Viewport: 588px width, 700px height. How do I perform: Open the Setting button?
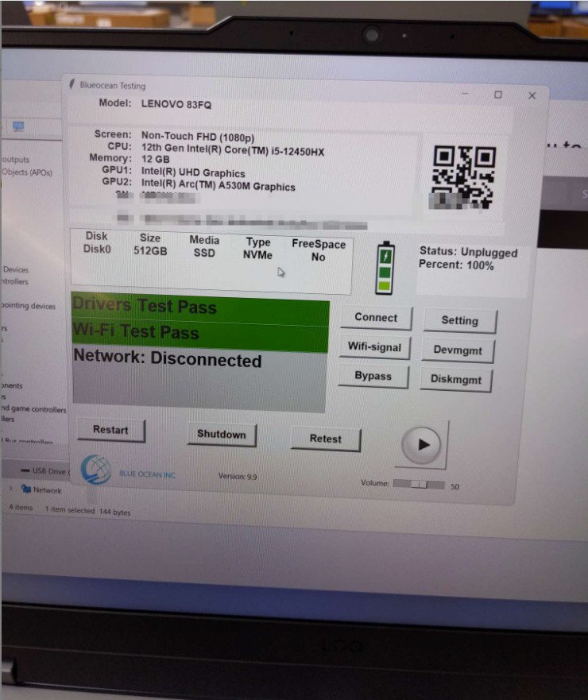(460, 320)
